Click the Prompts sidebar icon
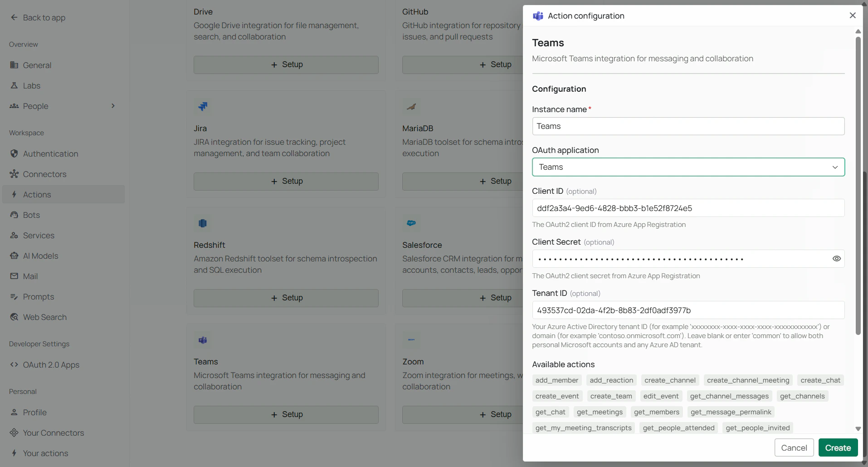The width and height of the screenshot is (868, 467). pos(14,296)
